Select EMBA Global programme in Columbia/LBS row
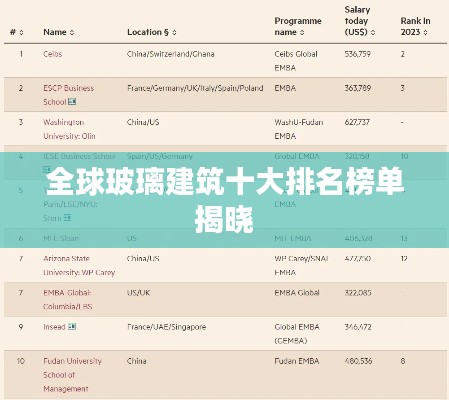The height and width of the screenshot is (400, 449). click(297, 293)
